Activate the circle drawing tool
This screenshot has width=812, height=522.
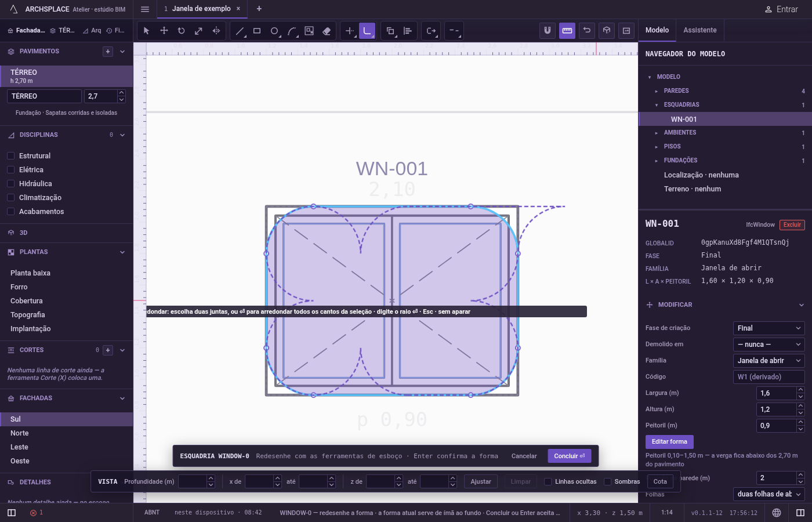point(274,31)
